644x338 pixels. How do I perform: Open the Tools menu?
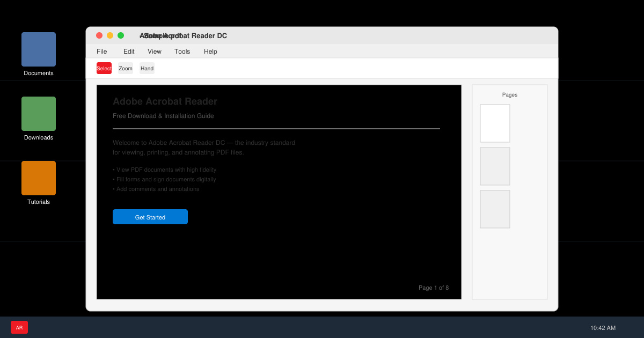coord(182,52)
